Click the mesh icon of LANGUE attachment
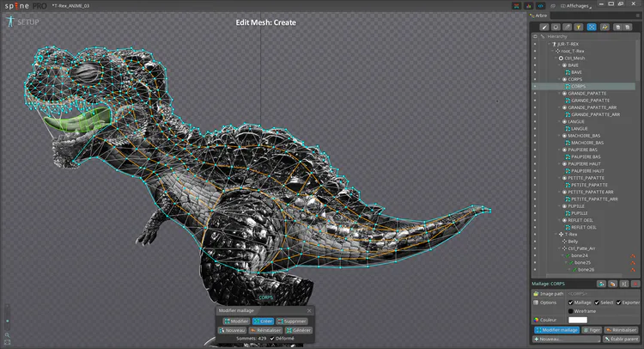This screenshot has width=644, height=349. [x=568, y=129]
